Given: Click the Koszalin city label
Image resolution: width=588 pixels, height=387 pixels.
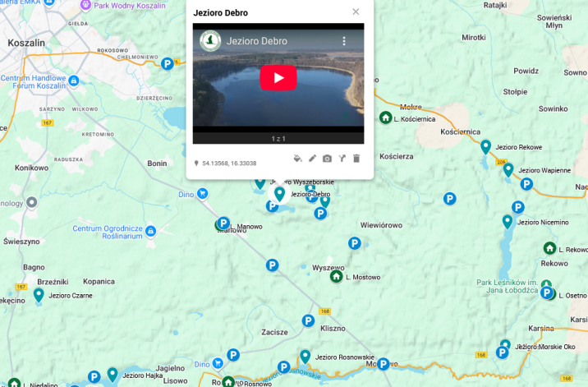Looking at the screenshot, I should tap(26, 43).
